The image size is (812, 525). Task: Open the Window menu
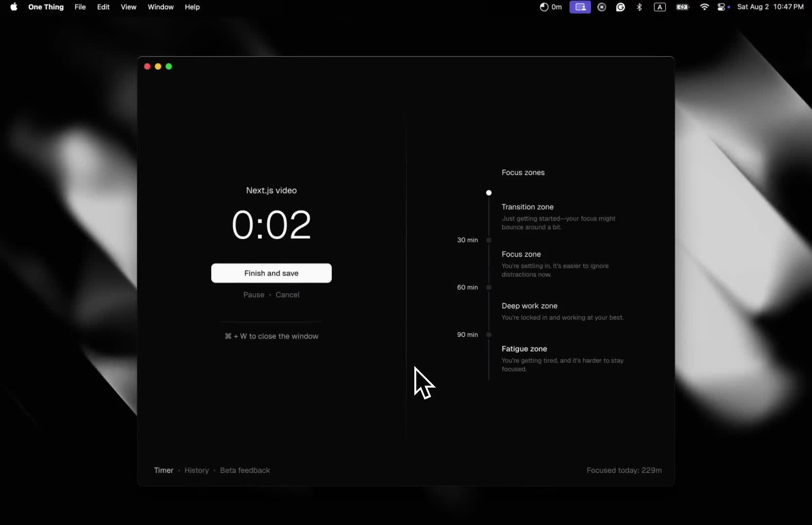(x=160, y=7)
